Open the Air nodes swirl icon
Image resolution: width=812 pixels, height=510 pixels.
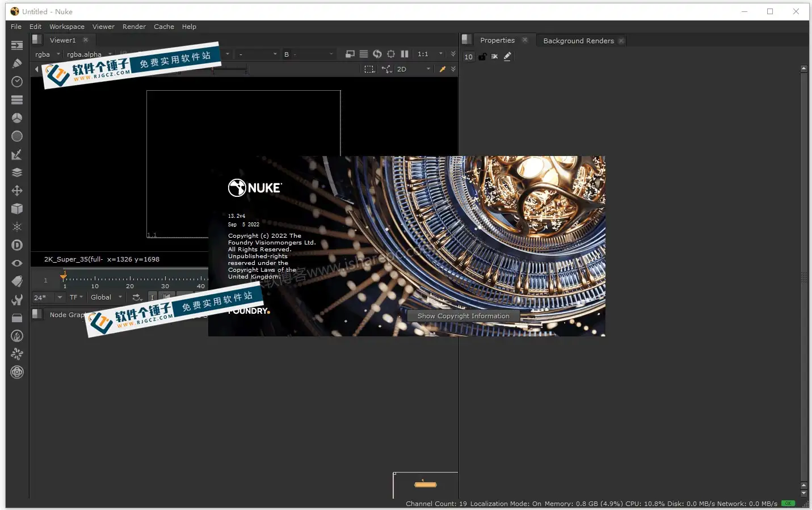click(x=17, y=354)
